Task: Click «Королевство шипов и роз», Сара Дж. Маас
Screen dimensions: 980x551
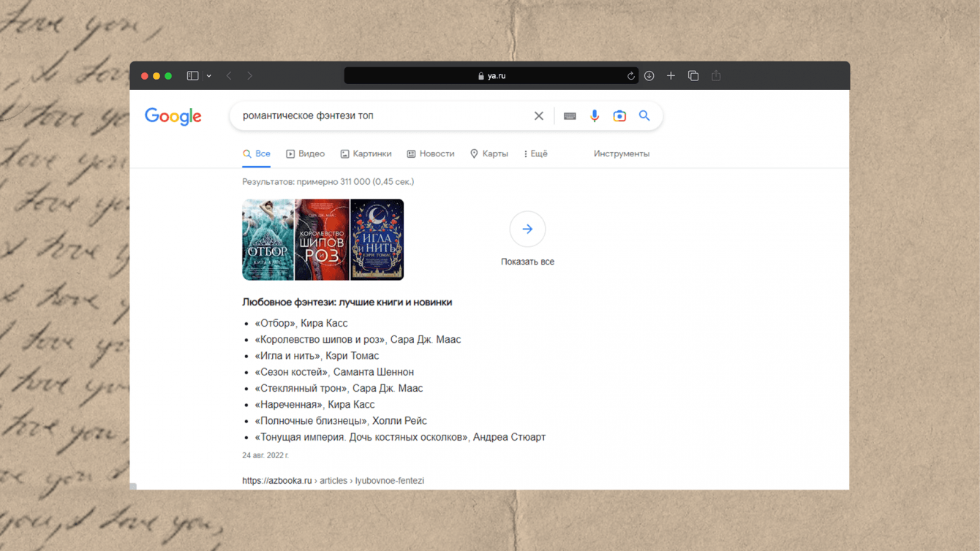Action: coord(358,340)
